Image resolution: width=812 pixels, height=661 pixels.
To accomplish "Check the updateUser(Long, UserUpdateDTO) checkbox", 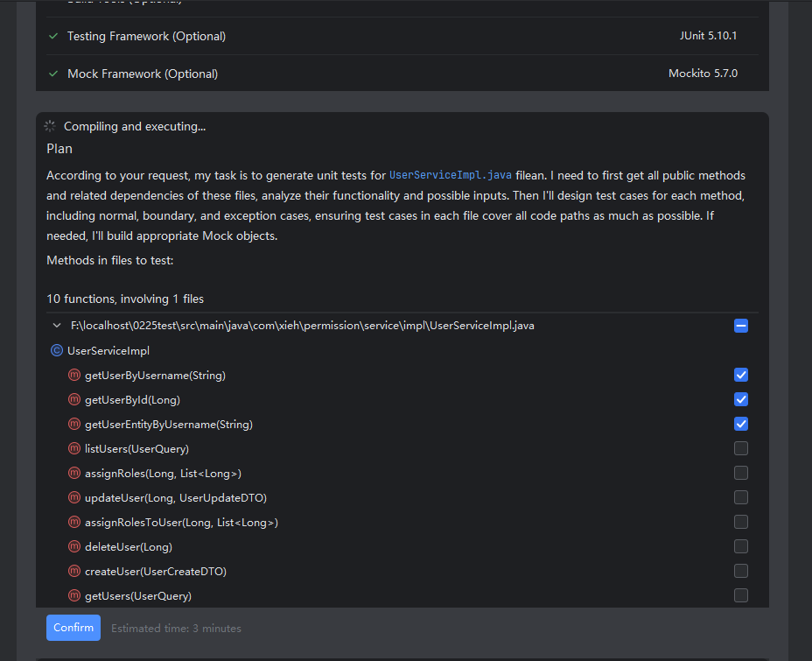I will click(741, 497).
